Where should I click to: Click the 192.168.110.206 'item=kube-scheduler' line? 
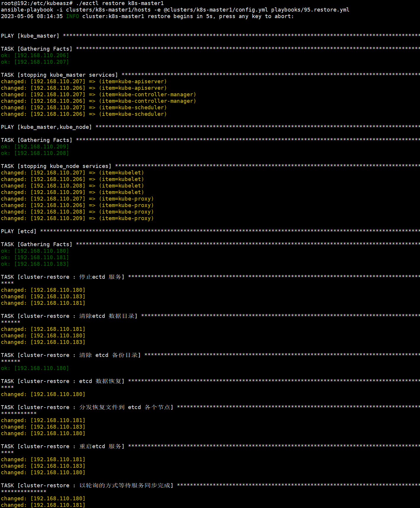click(84, 114)
